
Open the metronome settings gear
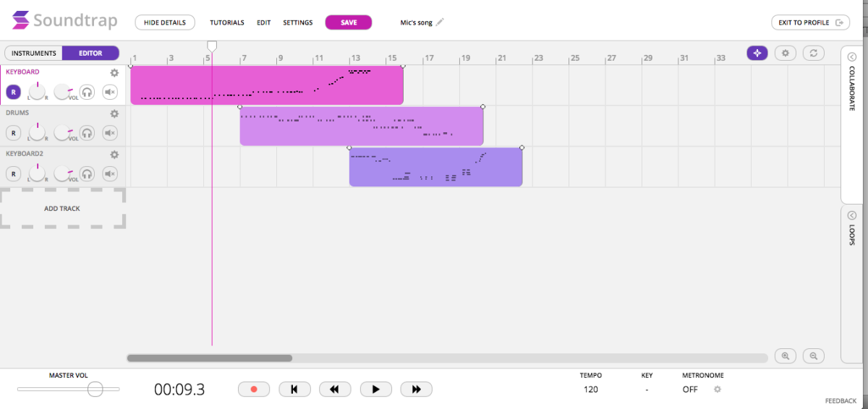718,389
